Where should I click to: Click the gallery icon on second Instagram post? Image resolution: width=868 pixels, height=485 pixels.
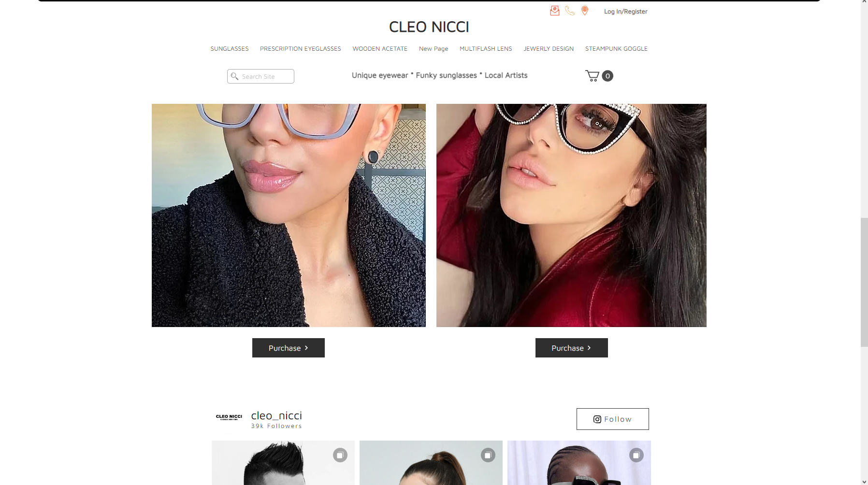point(488,455)
